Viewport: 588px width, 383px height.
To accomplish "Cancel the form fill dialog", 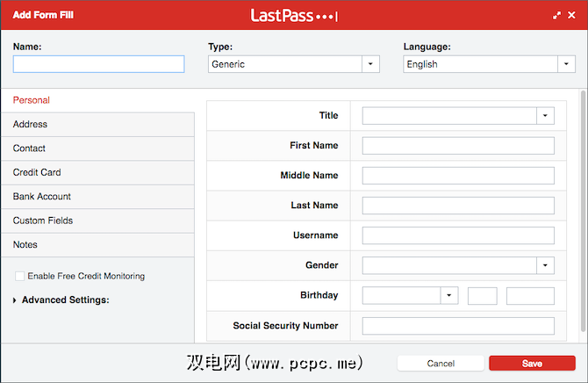I will (441, 364).
